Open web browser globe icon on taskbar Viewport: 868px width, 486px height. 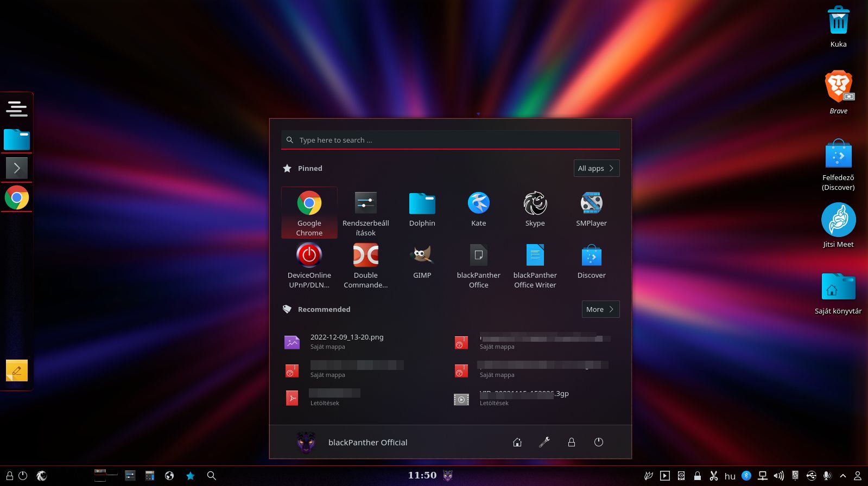(169, 476)
